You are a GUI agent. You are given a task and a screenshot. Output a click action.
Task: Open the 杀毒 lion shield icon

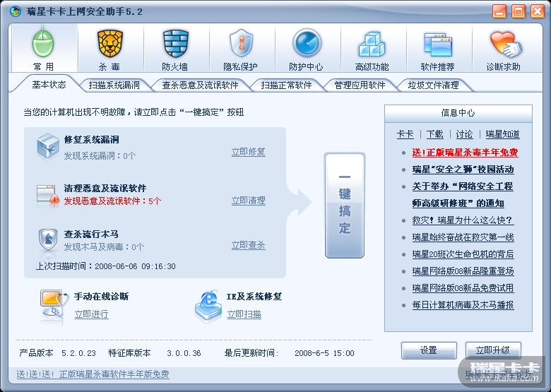pyautogui.click(x=110, y=44)
